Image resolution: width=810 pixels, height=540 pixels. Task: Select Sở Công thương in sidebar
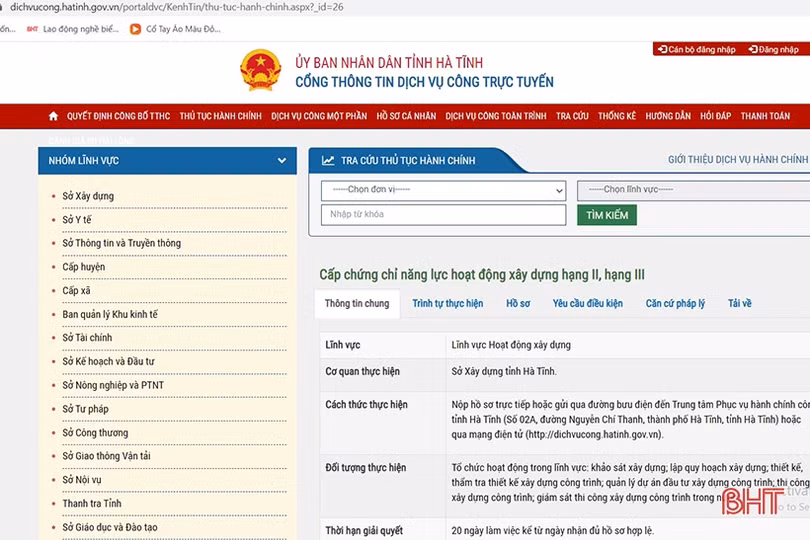95,433
